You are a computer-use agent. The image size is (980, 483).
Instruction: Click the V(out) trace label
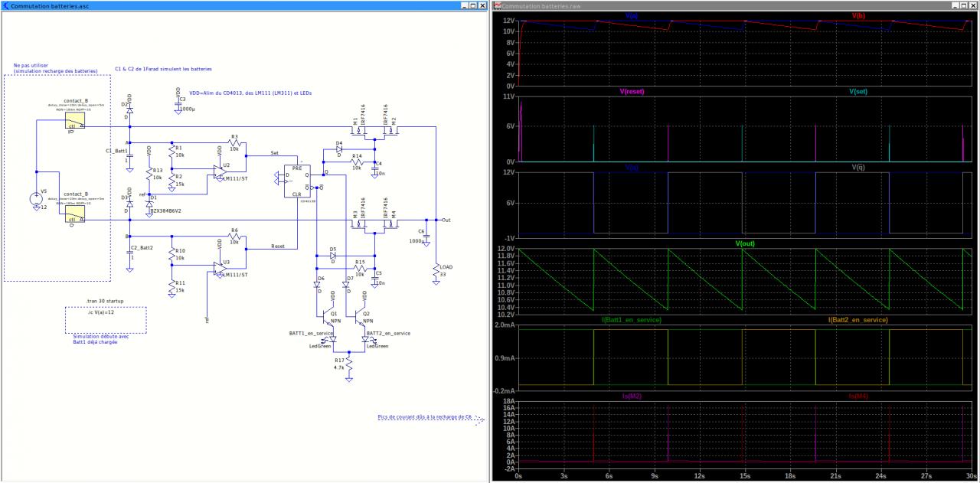click(745, 243)
